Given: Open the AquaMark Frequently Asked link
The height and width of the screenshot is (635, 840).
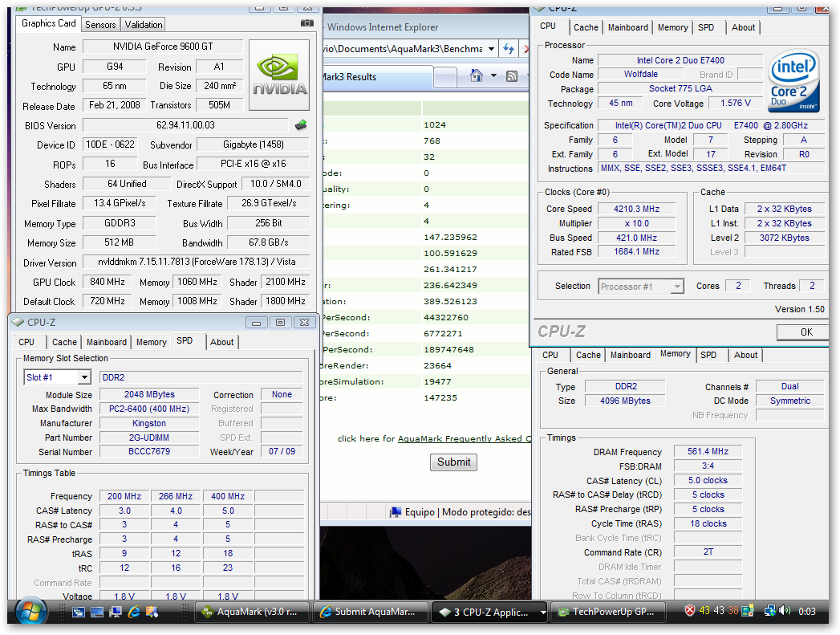Looking at the screenshot, I should pyautogui.click(x=464, y=438).
